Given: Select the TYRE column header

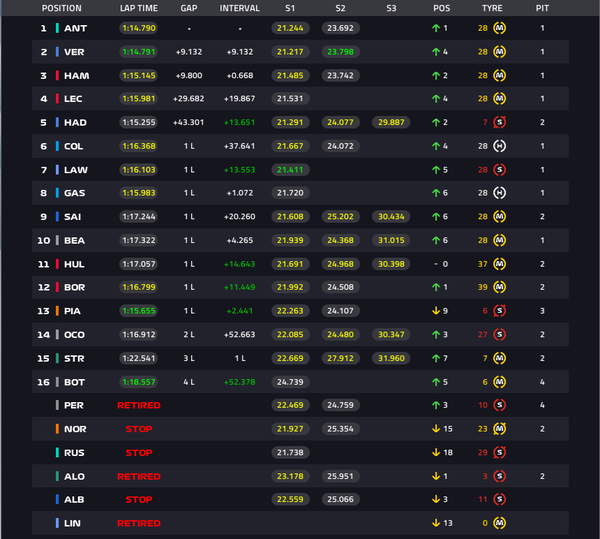Looking at the screenshot, I should point(492,8).
